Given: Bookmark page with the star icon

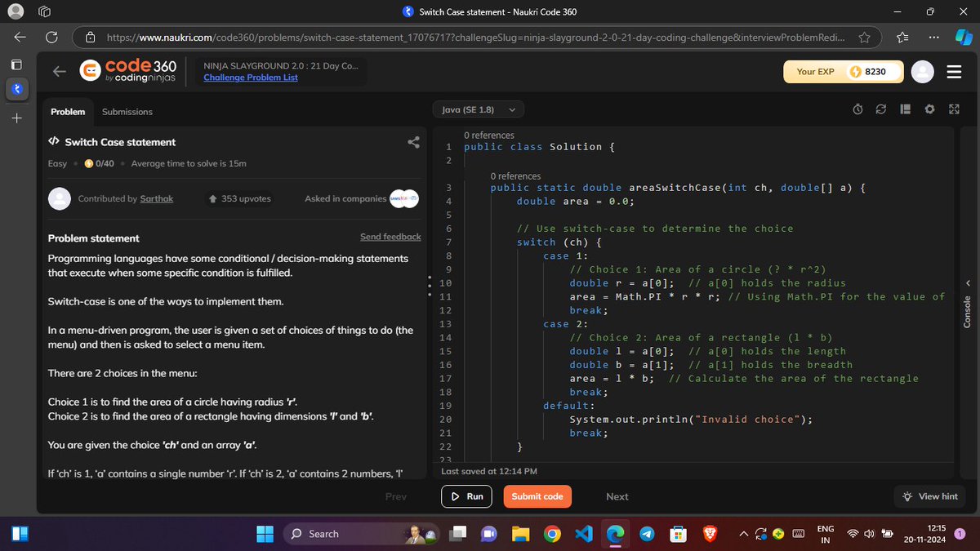Looking at the screenshot, I should [x=864, y=38].
